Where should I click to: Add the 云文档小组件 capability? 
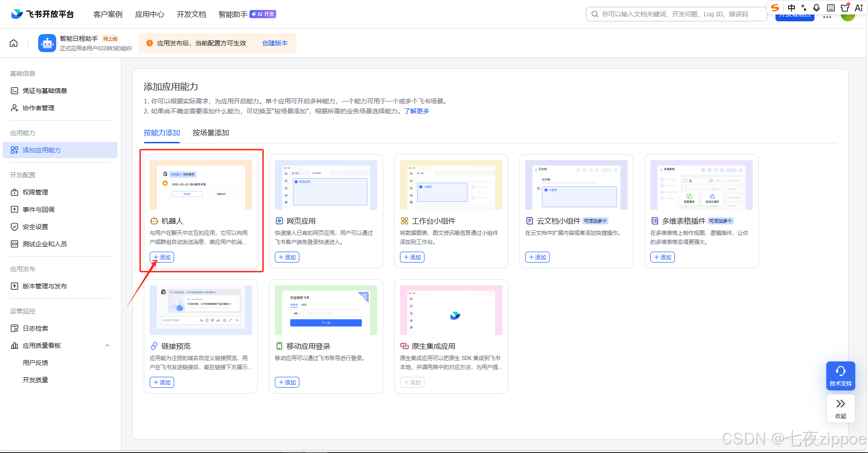click(x=537, y=257)
